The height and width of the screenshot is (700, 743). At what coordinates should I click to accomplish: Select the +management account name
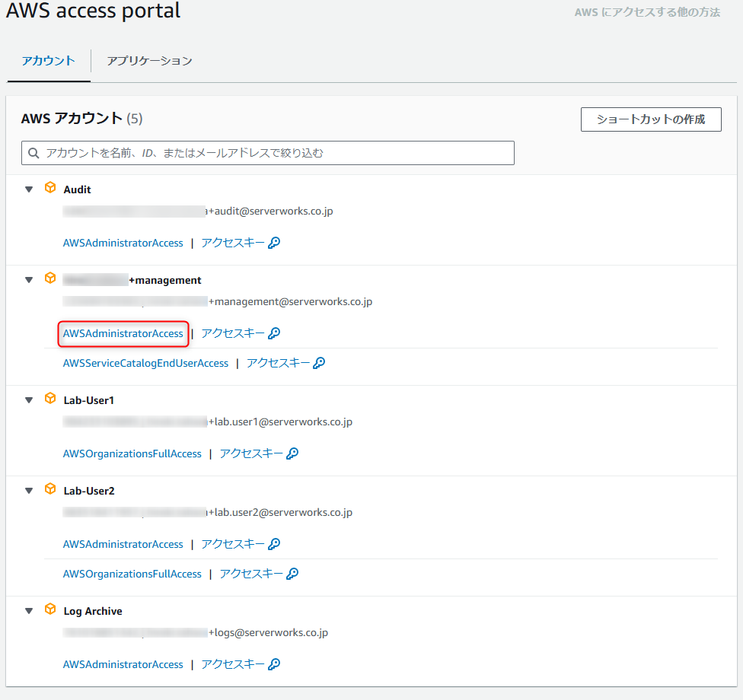[x=132, y=280]
